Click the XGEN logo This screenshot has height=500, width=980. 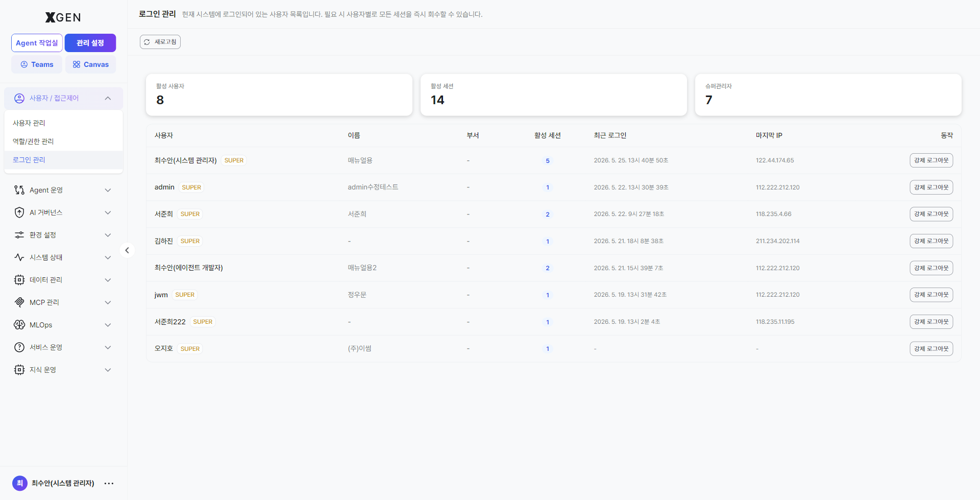coord(63,17)
